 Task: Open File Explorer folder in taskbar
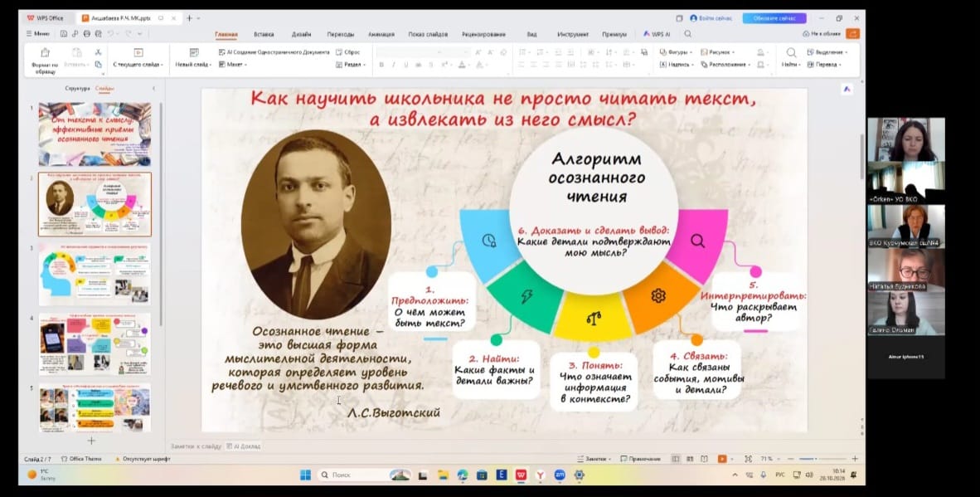(443, 475)
